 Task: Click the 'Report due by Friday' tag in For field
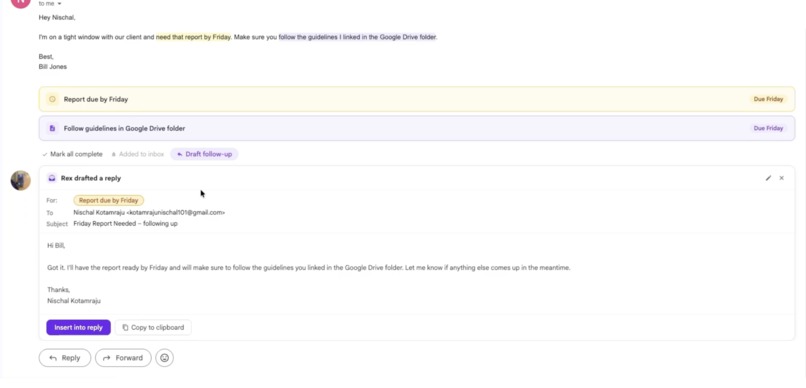[108, 200]
